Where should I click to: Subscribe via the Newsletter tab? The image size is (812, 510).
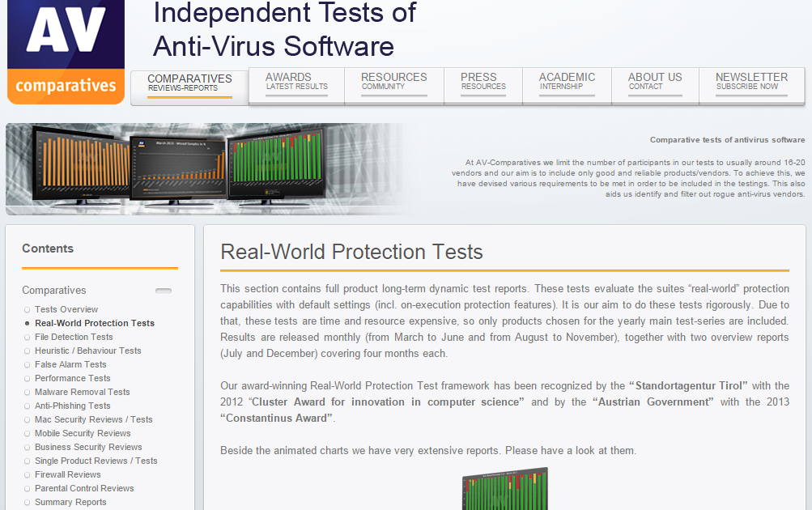point(751,82)
